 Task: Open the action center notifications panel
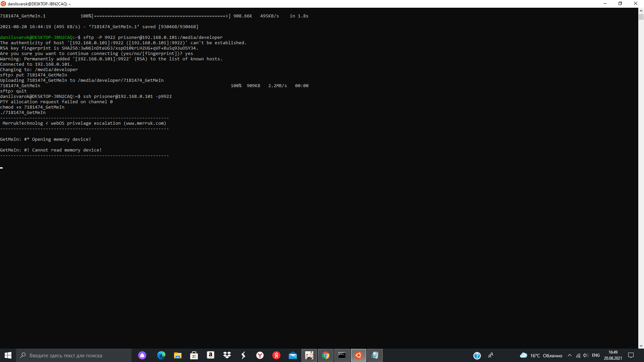(x=631, y=355)
